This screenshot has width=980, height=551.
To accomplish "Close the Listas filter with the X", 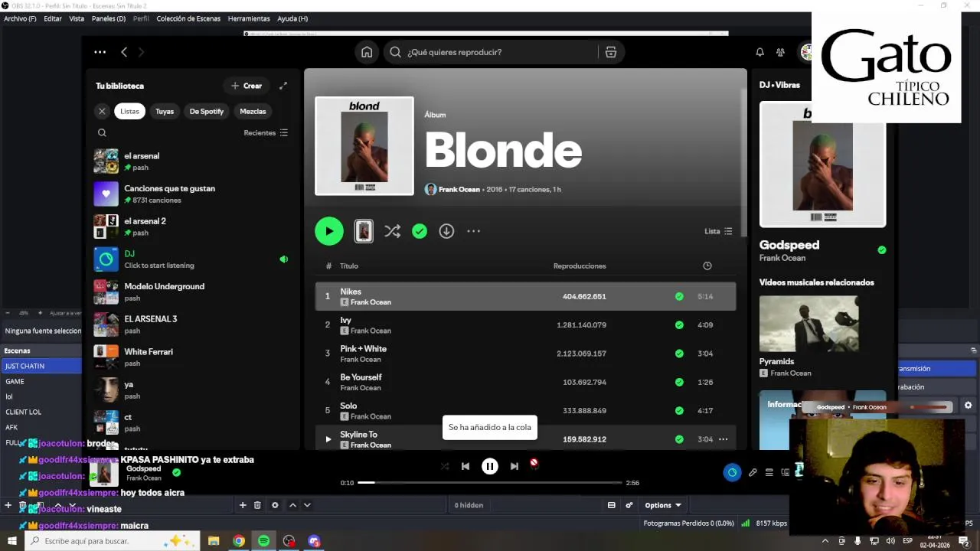I will tap(102, 111).
